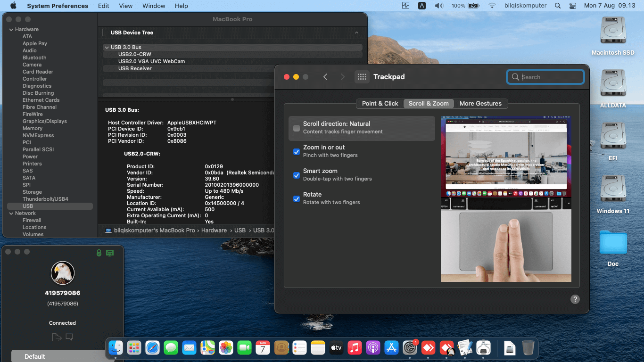Switch to the Point & Click tab

380,103
